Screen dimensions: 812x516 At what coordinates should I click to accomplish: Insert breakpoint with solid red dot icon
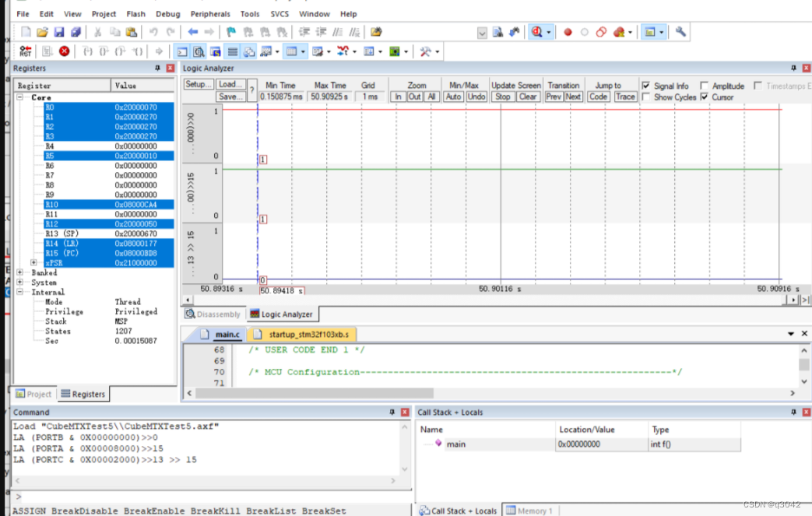(568, 32)
